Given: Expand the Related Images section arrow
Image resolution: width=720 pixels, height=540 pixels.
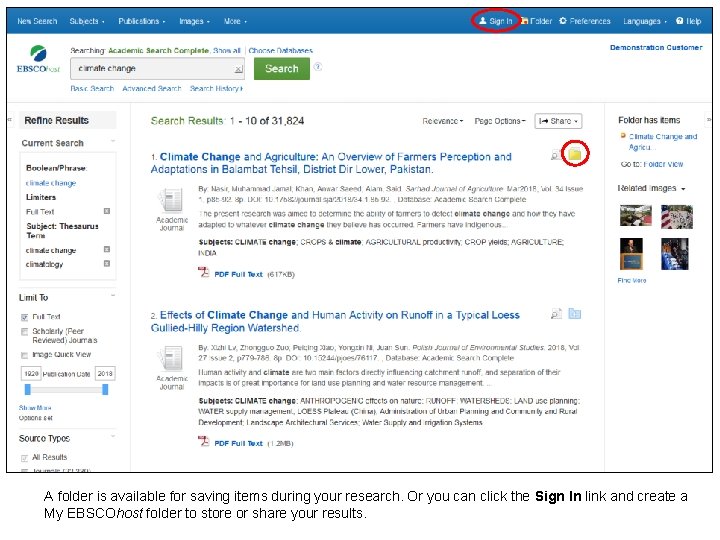Looking at the screenshot, I should point(683,189).
